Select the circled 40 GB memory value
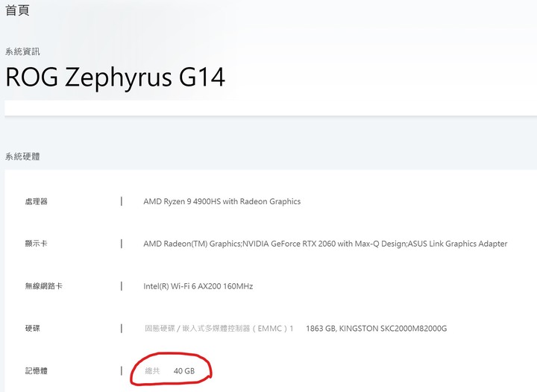The width and height of the screenshot is (537, 392). pos(184,371)
